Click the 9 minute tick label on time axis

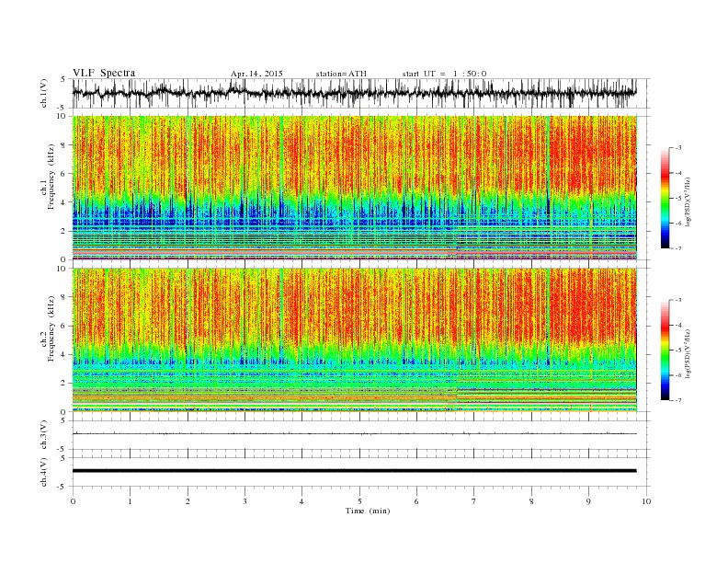588,501
